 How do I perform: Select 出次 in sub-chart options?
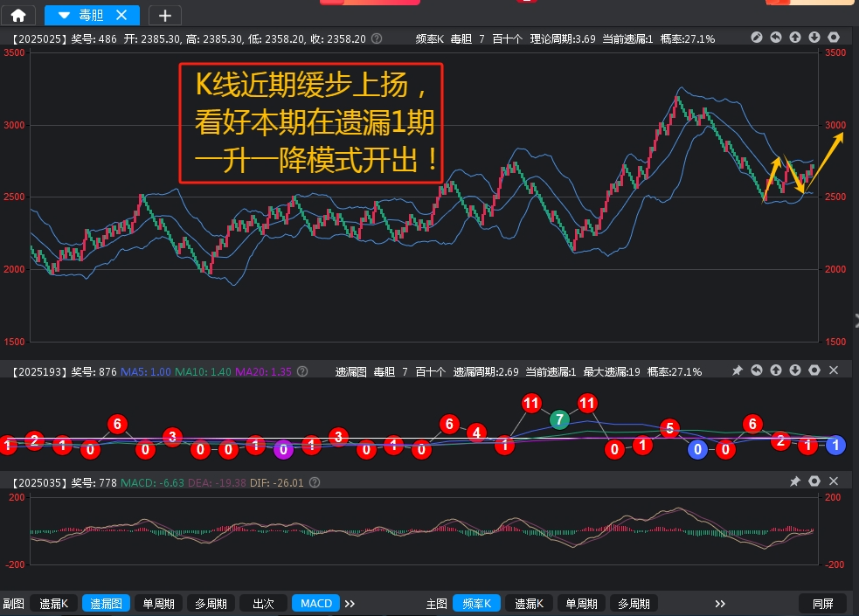pos(263,604)
